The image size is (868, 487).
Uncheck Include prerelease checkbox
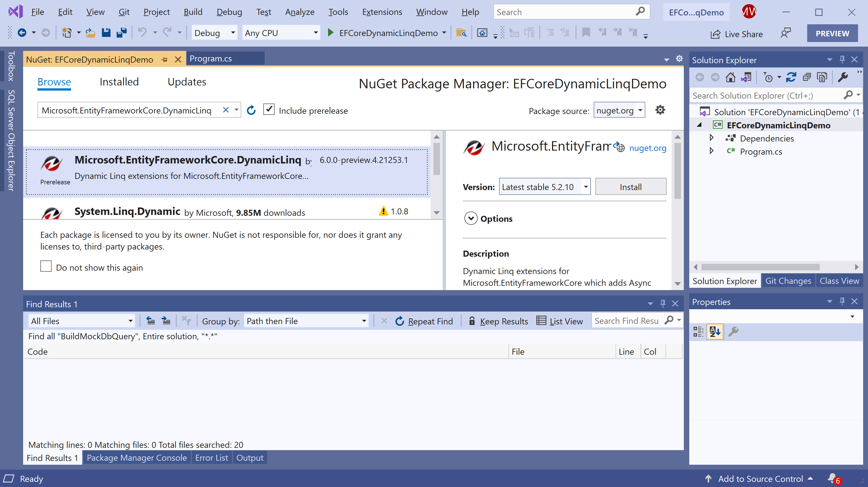tap(269, 110)
